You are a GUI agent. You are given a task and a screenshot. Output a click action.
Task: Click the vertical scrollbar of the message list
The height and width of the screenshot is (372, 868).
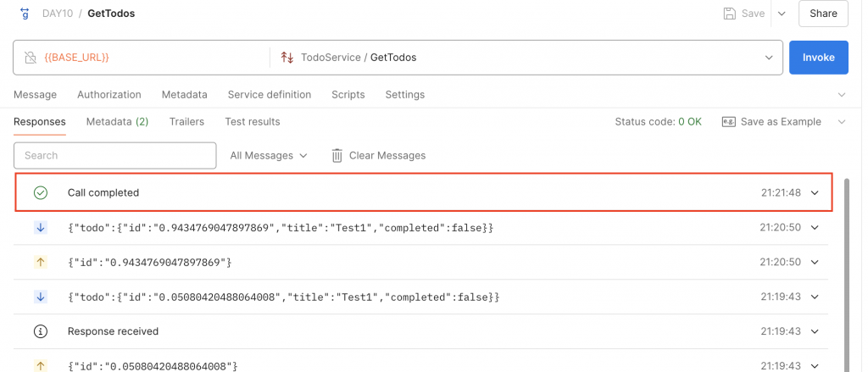[x=848, y=280]
